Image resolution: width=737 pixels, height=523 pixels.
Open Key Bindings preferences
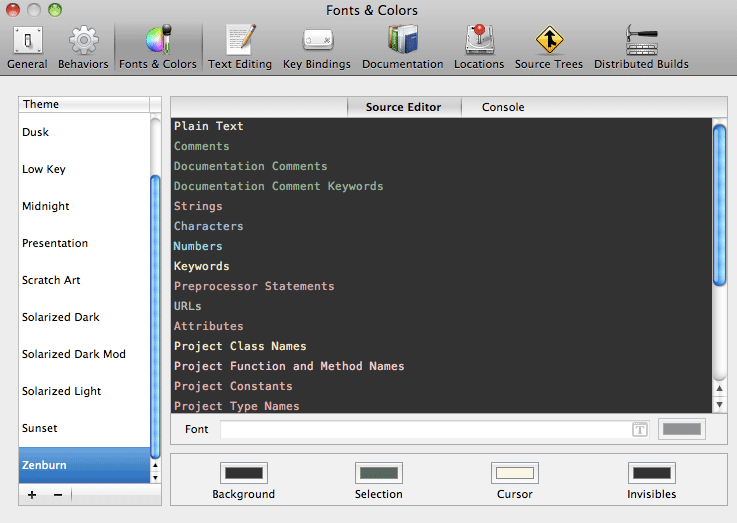[317, 47]
